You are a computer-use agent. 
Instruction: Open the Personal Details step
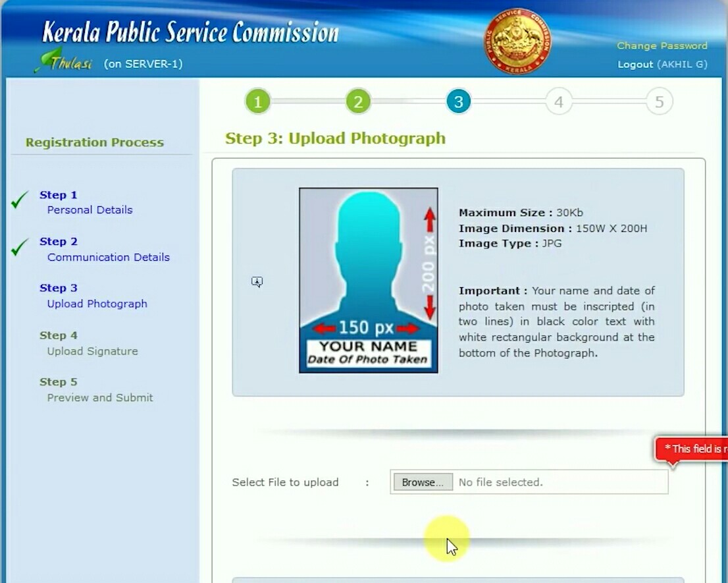89,209
